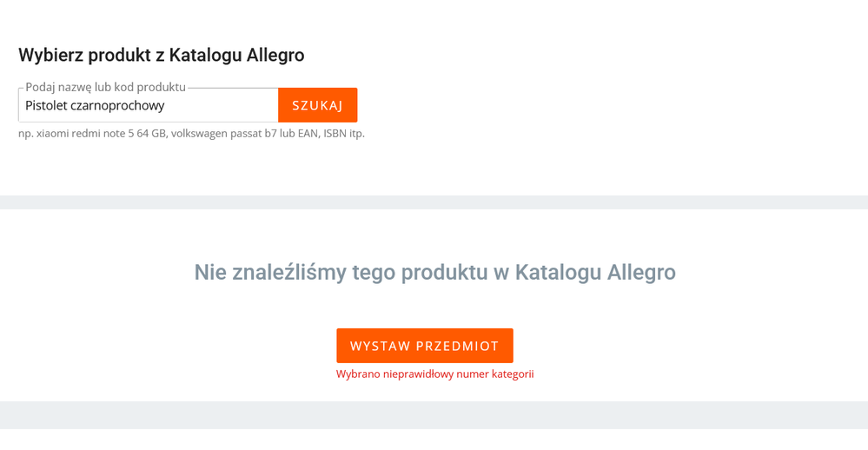This screenshot has width=868, height=450.
Task: Click the 'Wybierz produkt z Katalogu Allegro' heading
Action: [x=162, y=56]
